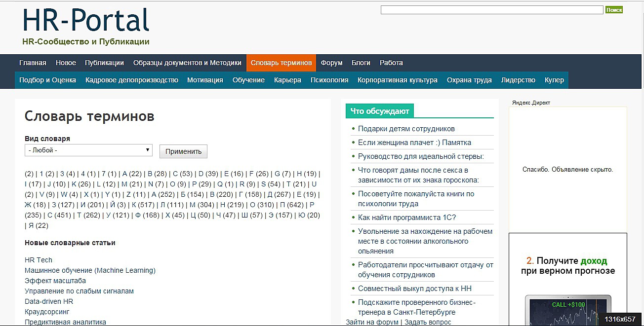
Task: Open the Блоги menu item
Action: pyautogui.click(x=361, y=63)
